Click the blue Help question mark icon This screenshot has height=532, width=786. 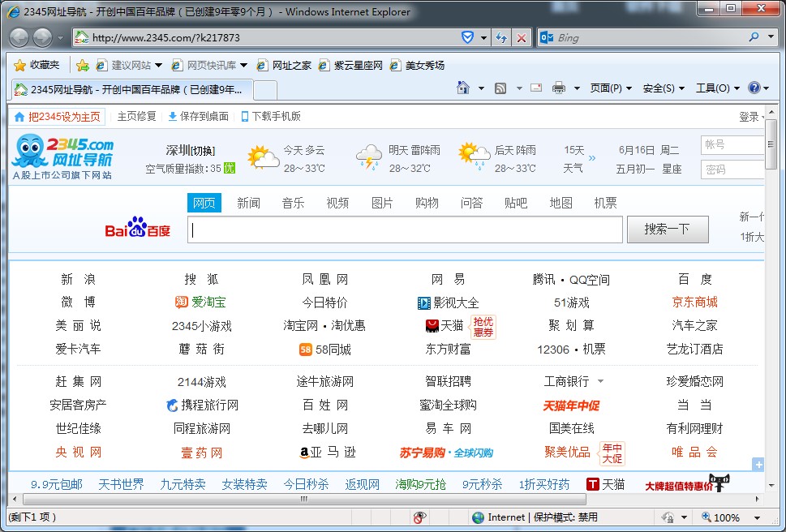click(754, 88)
